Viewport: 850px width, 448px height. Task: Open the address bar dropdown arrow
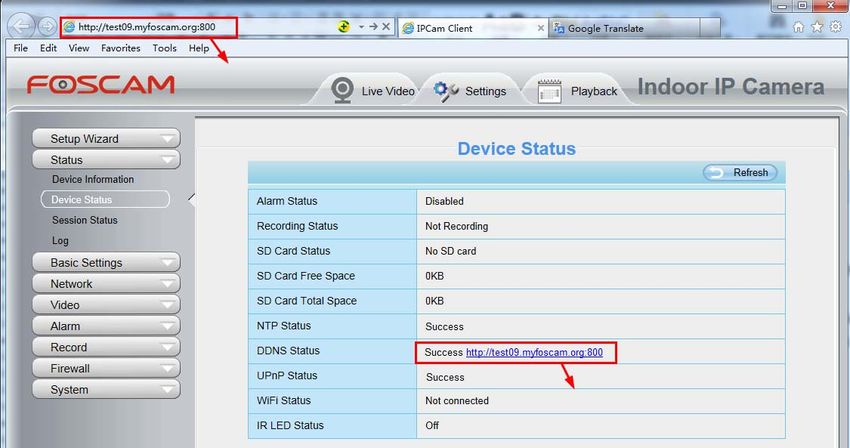(x=361, y=27)
